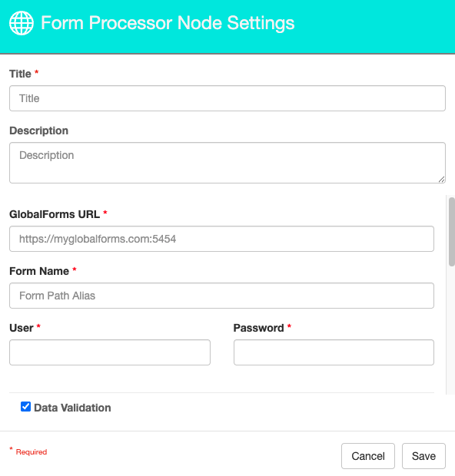Focus the Title input field
455x476 pixels.
[x=227, y=98]
